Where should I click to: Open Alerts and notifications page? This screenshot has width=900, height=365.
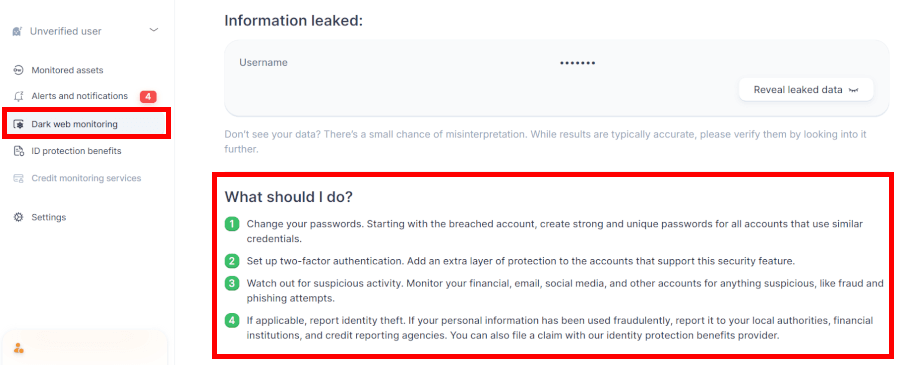point(79,96)
